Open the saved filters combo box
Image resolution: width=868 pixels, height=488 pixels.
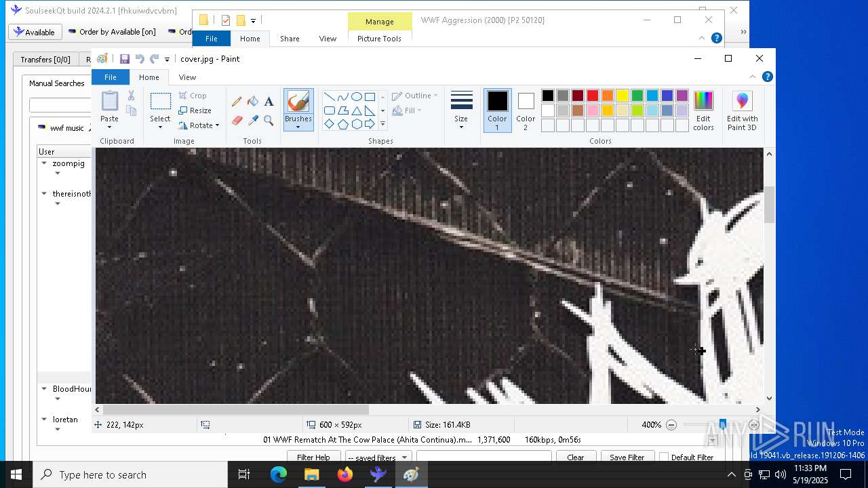tap(378, 457)
